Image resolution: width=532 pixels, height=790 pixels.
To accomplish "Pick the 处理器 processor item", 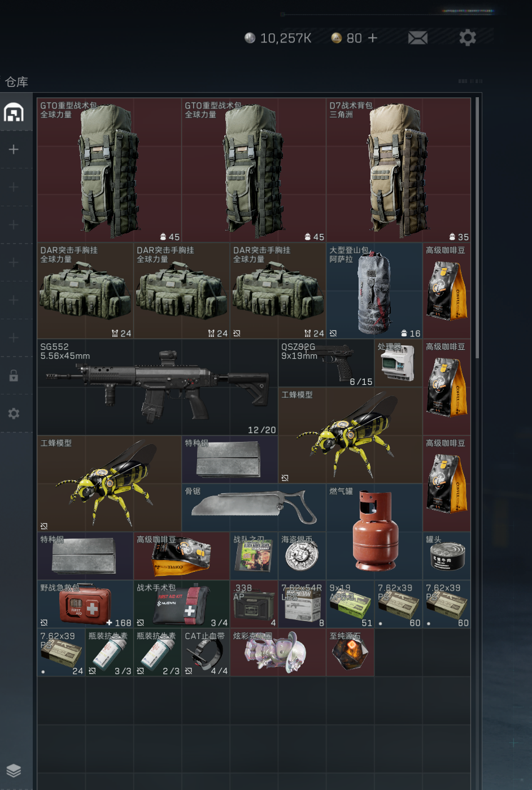I will coord(399,363).
